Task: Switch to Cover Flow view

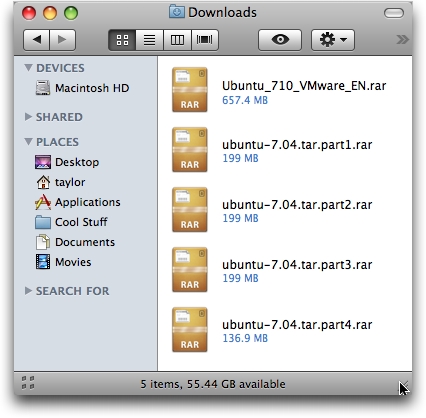Action: point(205,40)
